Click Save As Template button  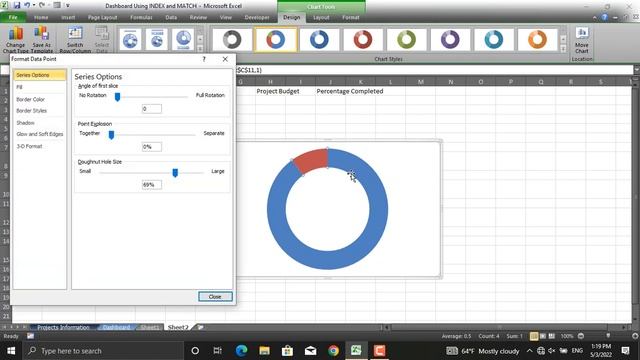tap(42, 39)
